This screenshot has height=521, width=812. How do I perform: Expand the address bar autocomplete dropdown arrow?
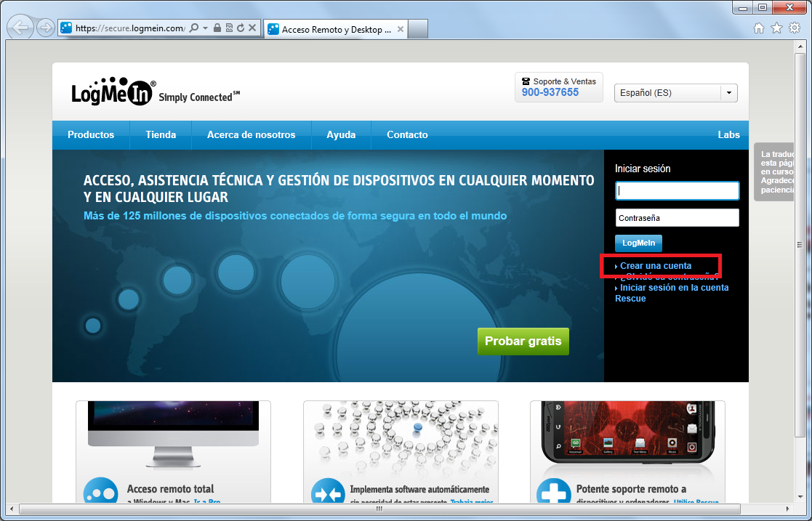(x=206, y=28)
